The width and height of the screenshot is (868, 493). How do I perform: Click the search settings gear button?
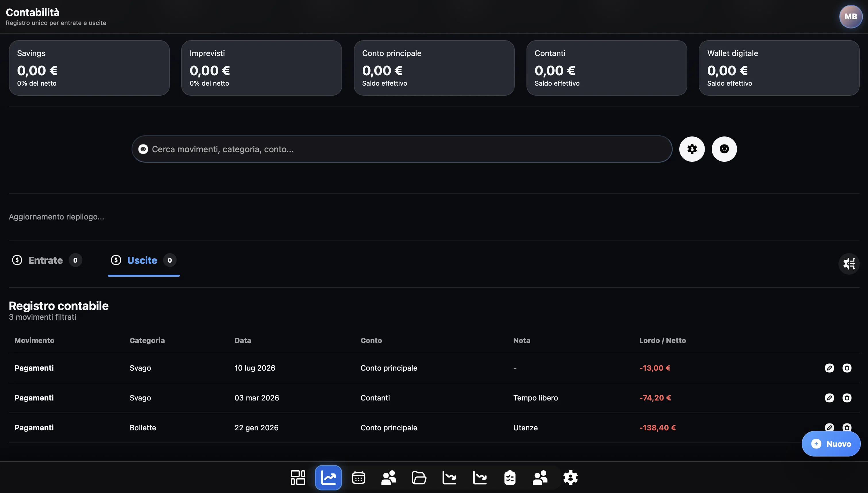(x=692, y=149)
